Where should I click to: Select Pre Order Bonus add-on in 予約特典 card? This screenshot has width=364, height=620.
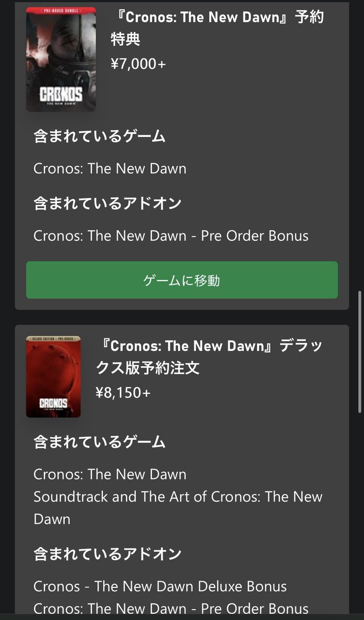[171, 236]
